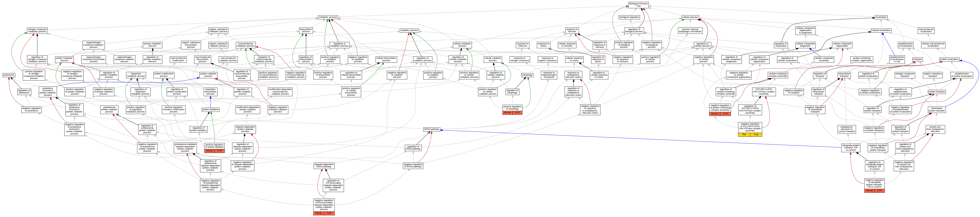The width and height of the screenshot is (980, 217).
Task: Click 'organic substance metabolic process' node
Action: click(x=218, y=30)
